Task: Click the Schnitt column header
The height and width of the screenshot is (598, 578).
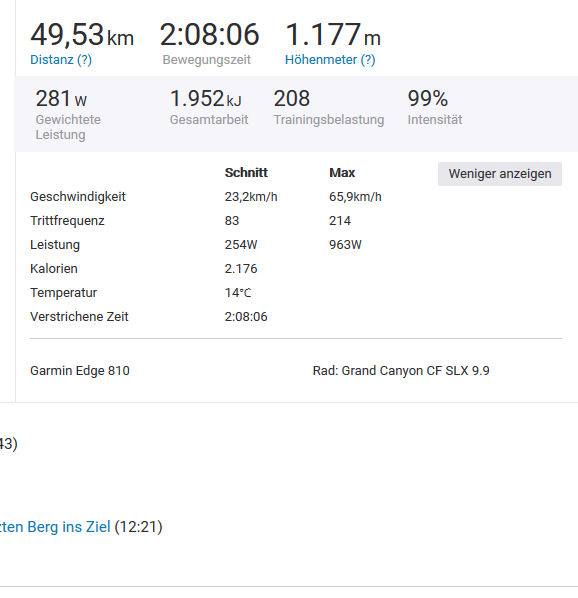Action: pos(246,173)
